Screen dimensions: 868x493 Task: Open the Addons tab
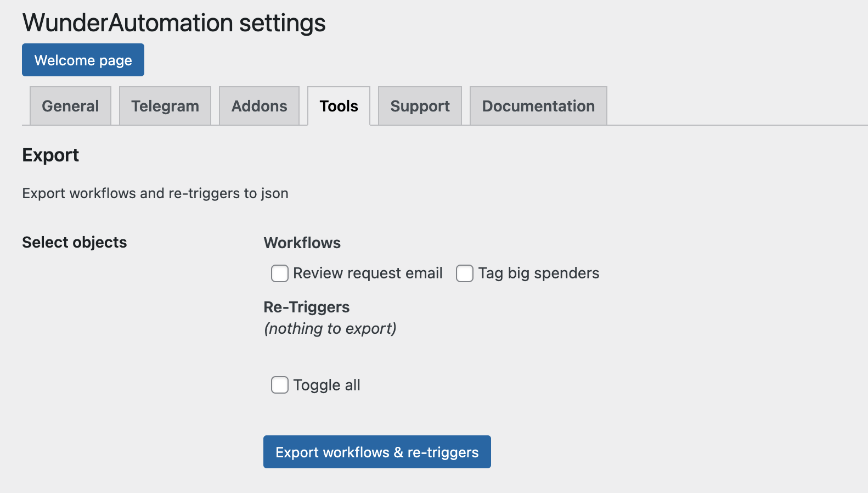tap(259, 106)
